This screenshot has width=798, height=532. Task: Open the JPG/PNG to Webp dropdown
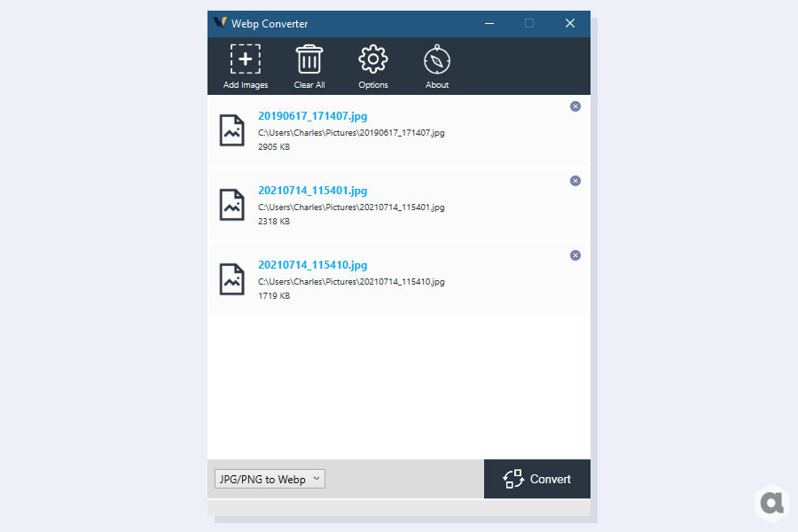coord(270,479)
